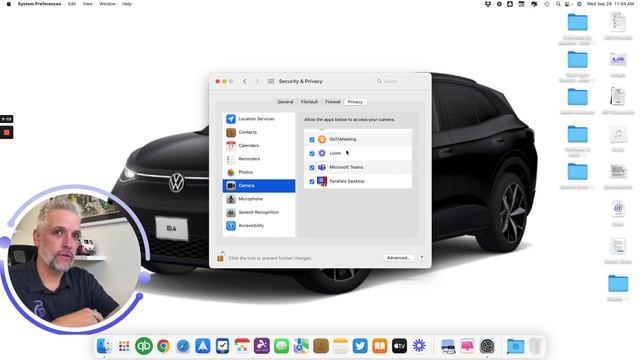Click the Loom webcam bubble
The height and width of the screenshot is (360, 640).
(x=74, y=260)
